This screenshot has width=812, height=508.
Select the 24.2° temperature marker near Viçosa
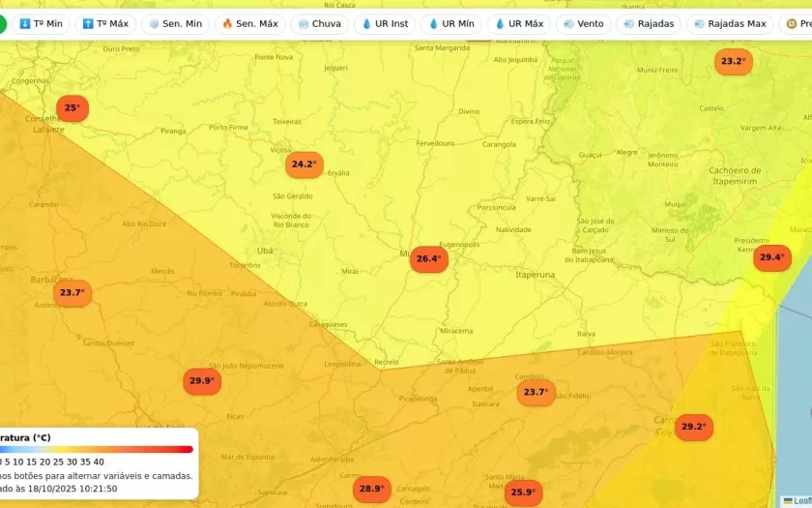pos(304,164)
